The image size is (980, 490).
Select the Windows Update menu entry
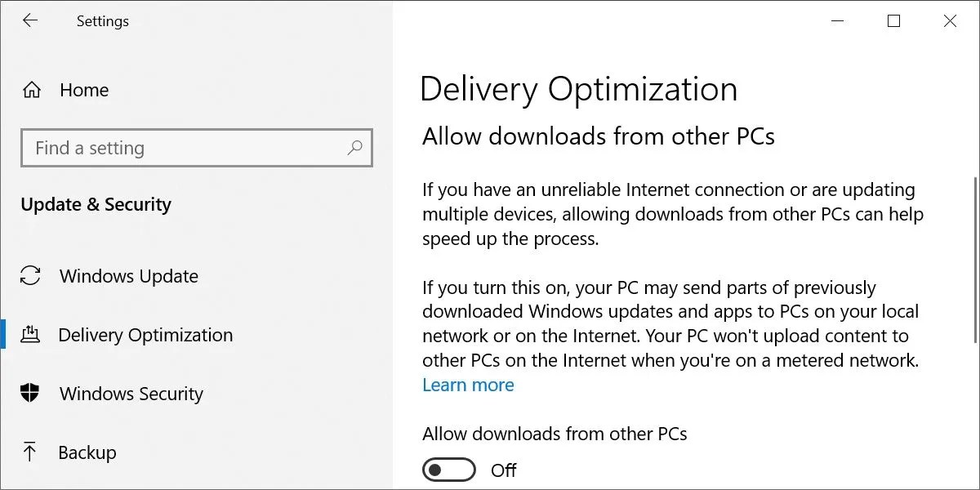[x=128, y=276]
